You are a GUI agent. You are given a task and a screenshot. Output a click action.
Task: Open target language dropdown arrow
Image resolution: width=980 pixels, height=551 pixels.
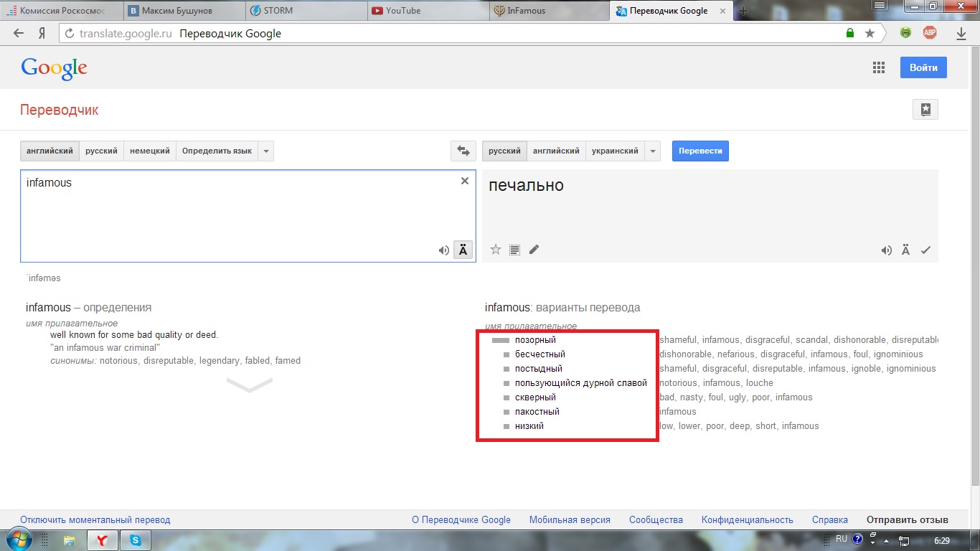click(652, 151)
